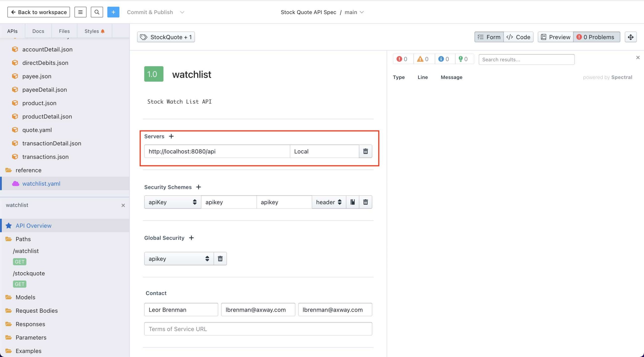Open GET operation under /watchlist
644x357 pixels.
(19, 262)
